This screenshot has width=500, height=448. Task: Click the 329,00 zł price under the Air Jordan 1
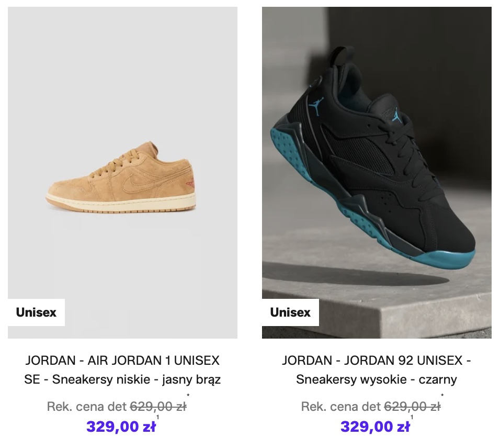click(121, 427)
